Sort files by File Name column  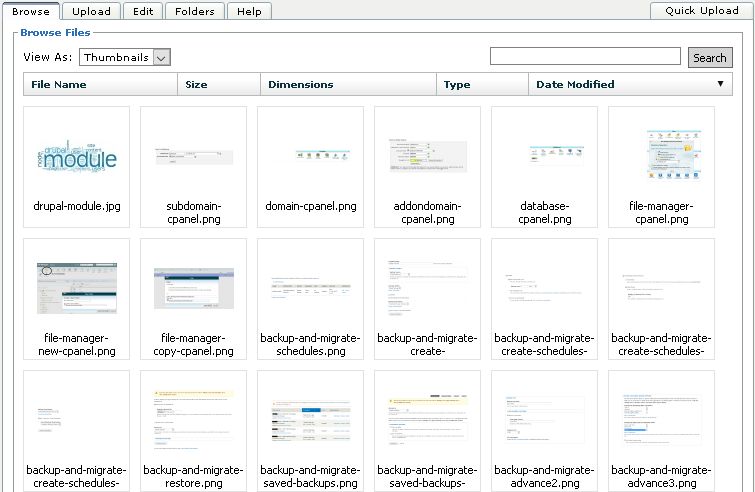pos(59,85)
